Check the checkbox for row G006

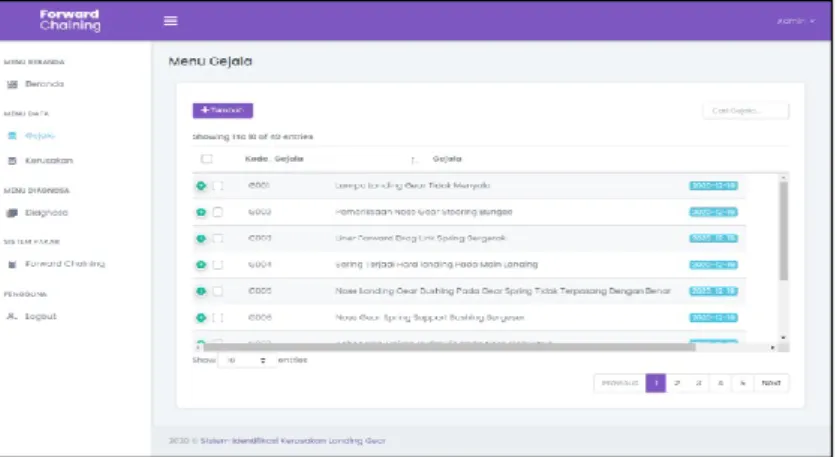tap(217, 318)
